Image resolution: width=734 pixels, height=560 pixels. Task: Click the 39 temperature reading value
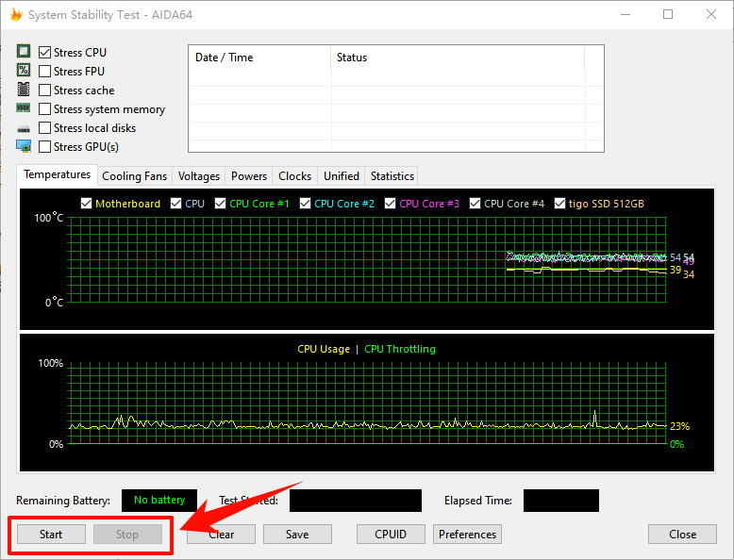pos(675,270)
